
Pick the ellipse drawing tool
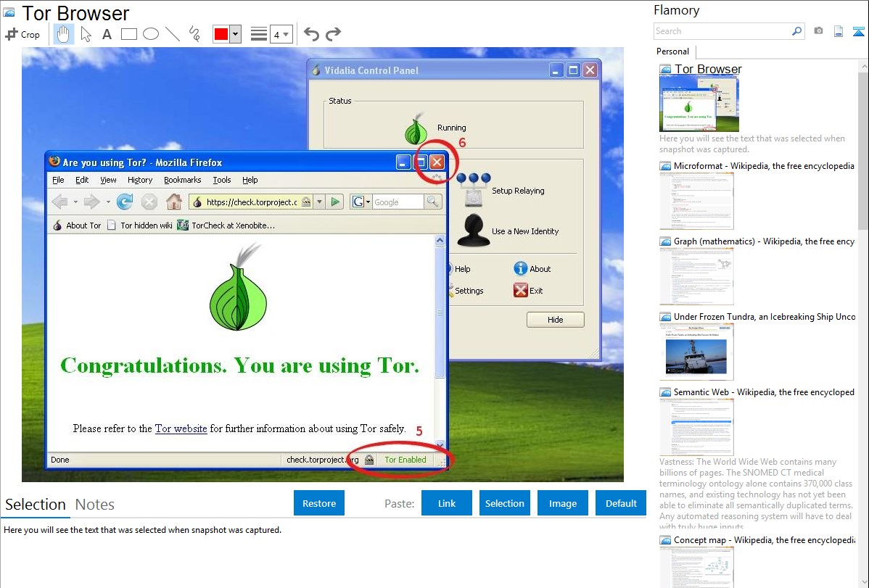point(151,34)
